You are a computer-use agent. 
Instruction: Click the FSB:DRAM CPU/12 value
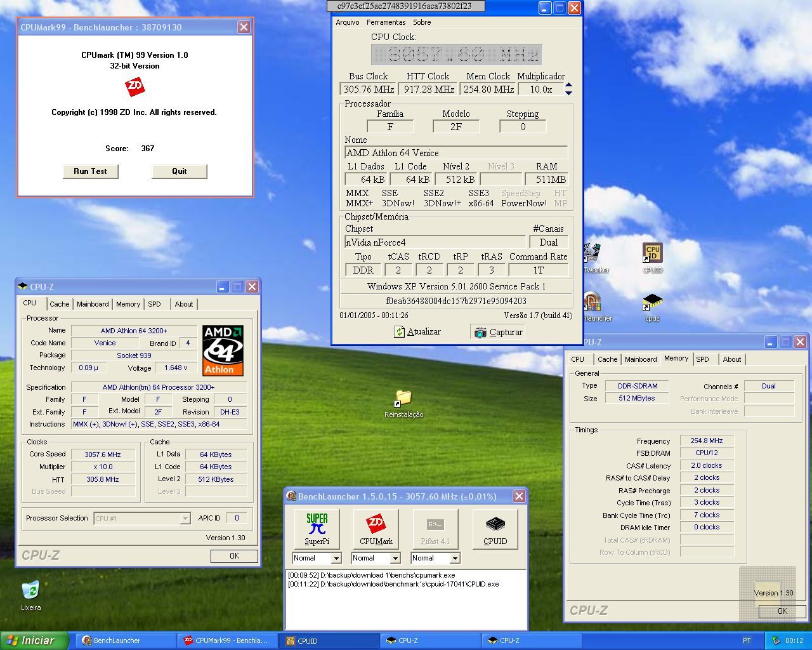(x=706, y=453)
